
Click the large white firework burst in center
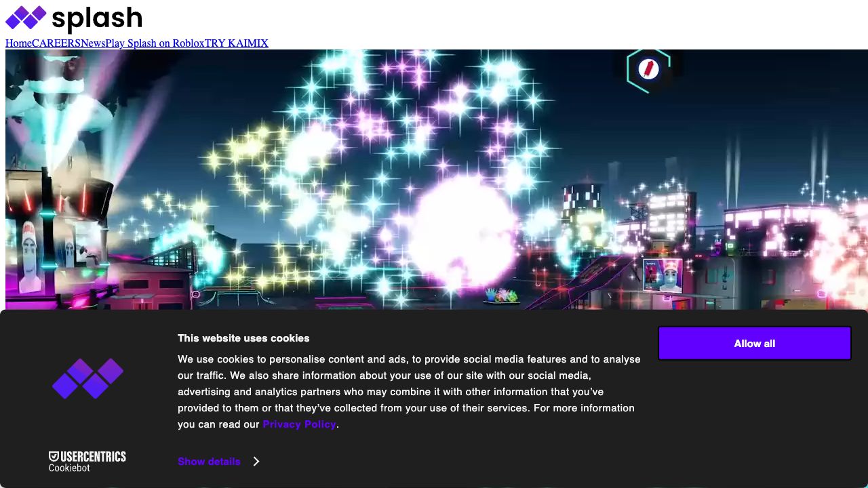pos(463,230)
